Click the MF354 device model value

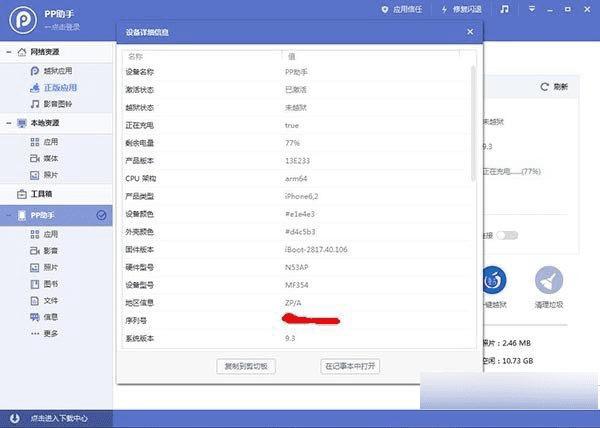click(297, 285)
